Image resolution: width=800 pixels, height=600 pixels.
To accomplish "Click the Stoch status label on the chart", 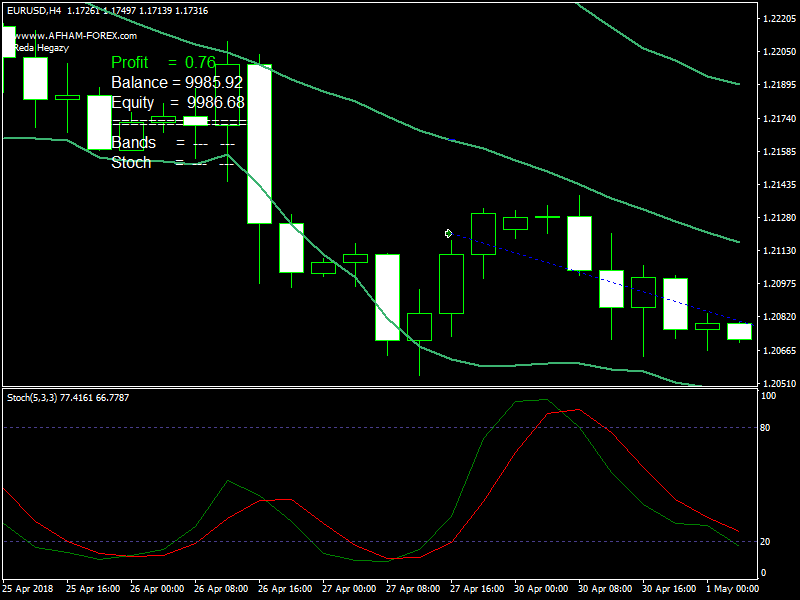I will (131, 163).
